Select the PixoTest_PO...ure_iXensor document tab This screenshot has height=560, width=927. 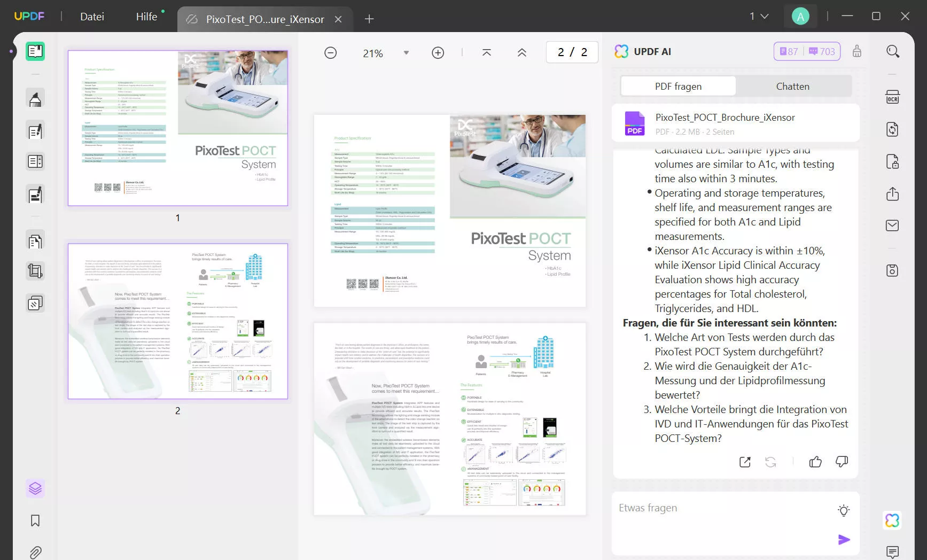[265, 19]
